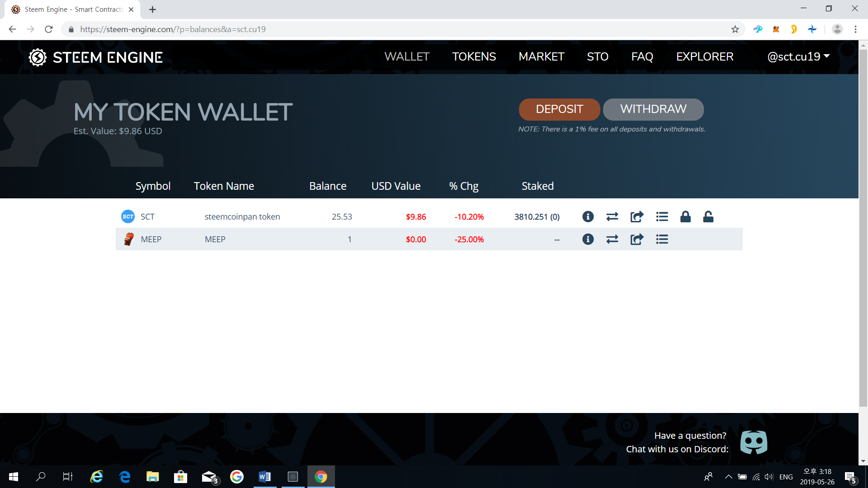Reload the page
Screen dimensions: 868x488
[49, 29]
